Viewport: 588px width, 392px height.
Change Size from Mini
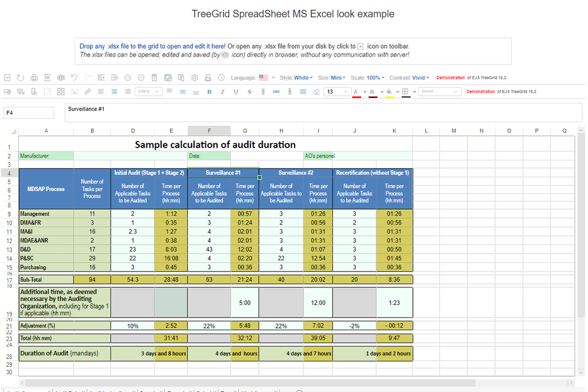click(x=338, y=78)
